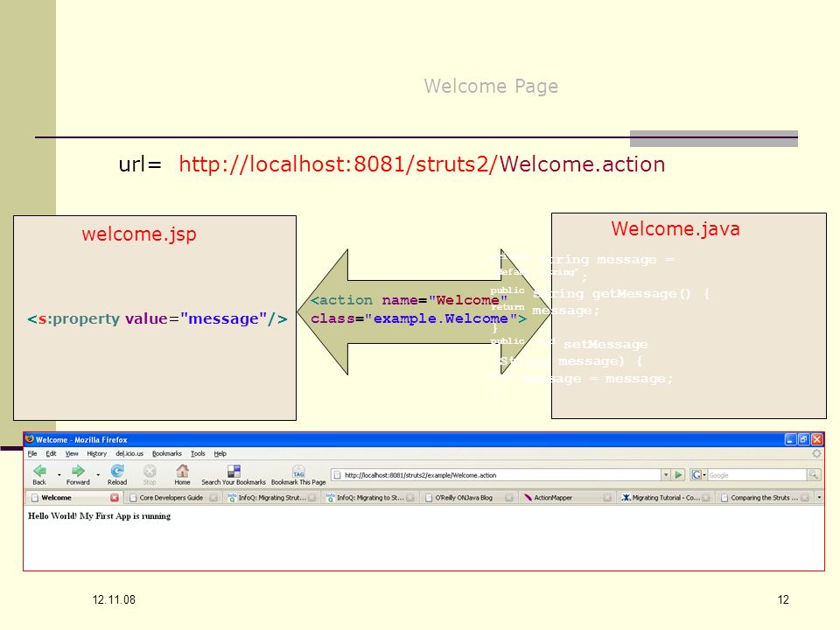Click the 'Welcome.java' heading
This screenshot has width=840, height=630.
[675, 228]
